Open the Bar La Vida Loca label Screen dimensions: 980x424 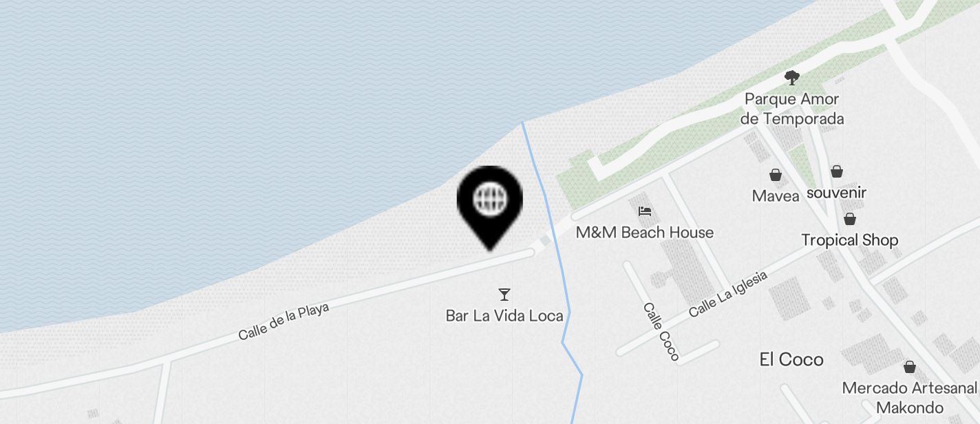[x=504, y=316]
